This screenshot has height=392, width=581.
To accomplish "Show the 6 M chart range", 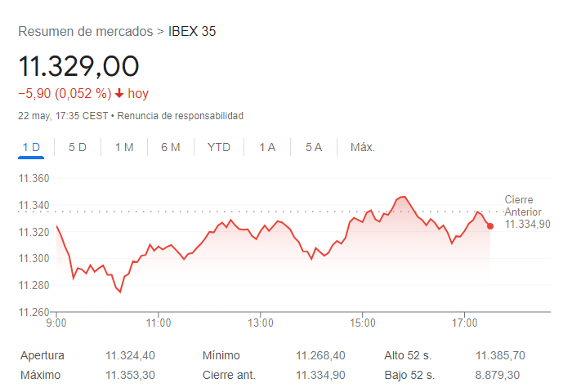I will pos(170,147).
